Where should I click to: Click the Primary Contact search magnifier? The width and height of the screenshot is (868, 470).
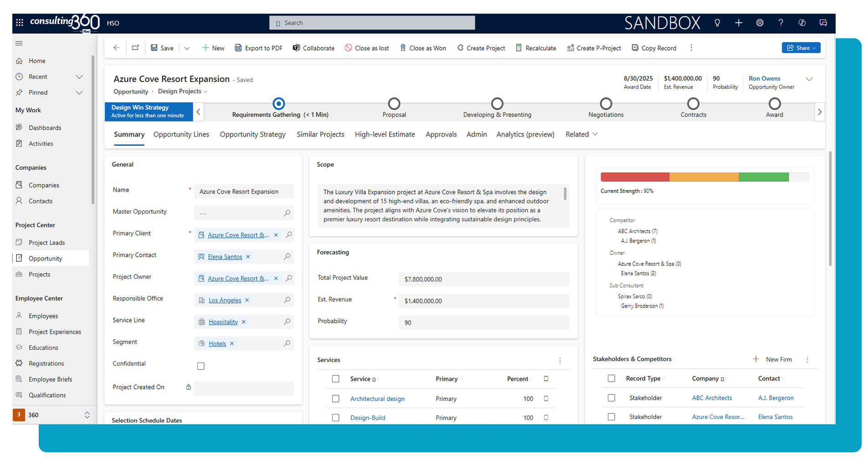pyautogui.click(x=287, y=257)
